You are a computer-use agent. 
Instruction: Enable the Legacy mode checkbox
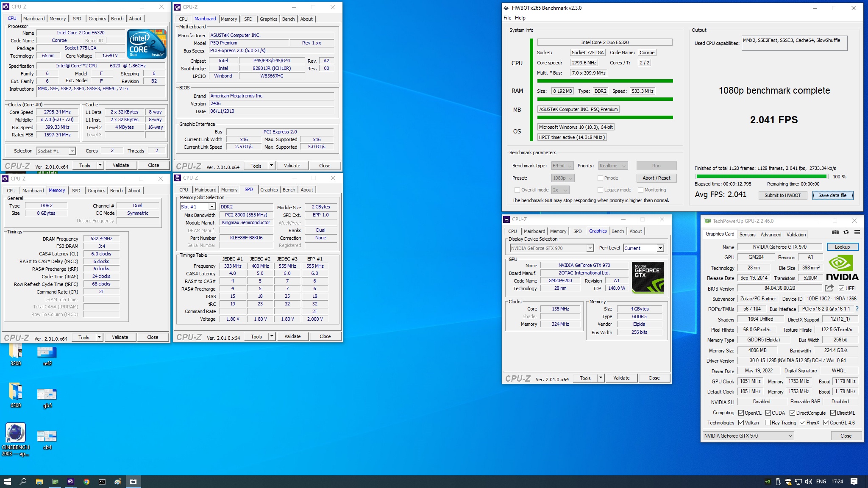(x=600, y=190)
